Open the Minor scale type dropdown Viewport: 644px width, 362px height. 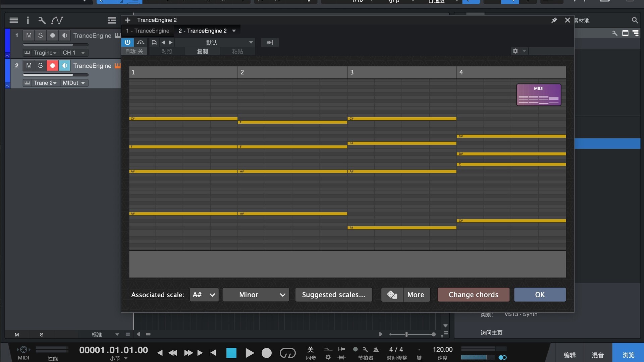[x=256, y=295]
